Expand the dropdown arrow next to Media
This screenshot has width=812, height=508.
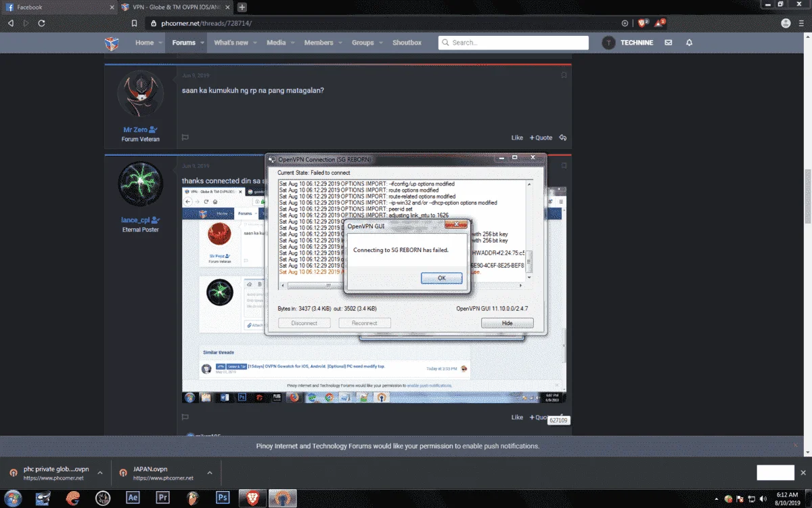click(292, 43)
